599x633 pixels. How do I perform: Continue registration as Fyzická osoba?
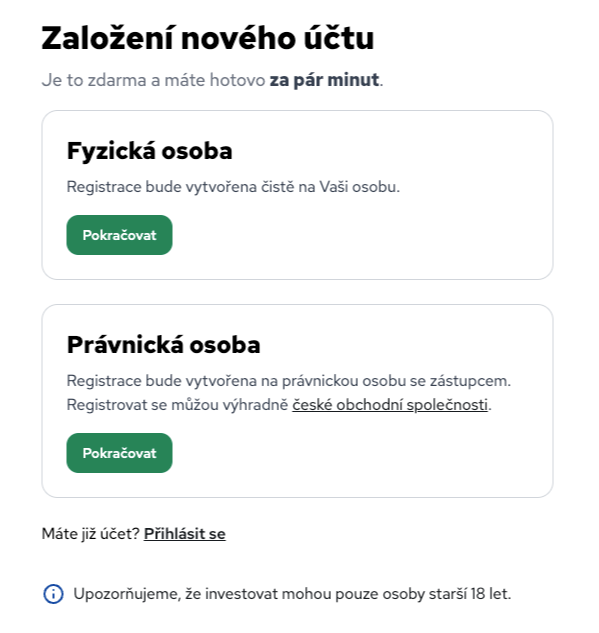pos(119,235)
